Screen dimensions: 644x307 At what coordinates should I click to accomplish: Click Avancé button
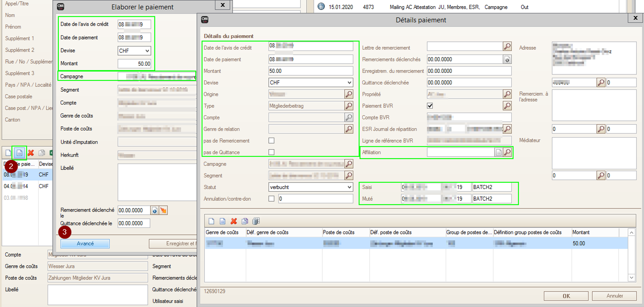point(85,243)
